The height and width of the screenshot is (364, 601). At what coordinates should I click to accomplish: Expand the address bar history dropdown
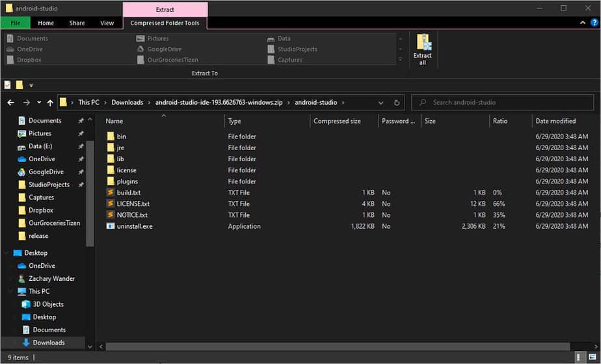381,103
